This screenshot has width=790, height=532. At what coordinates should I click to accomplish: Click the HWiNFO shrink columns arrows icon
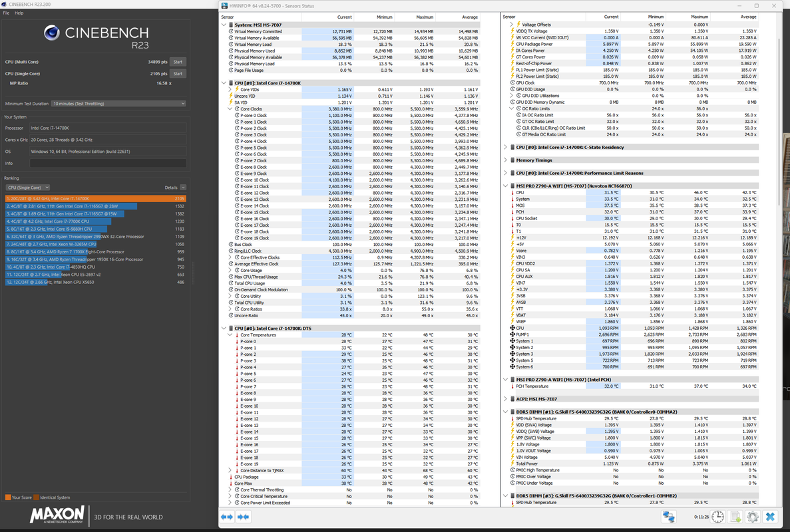click(x=244, y=517)
